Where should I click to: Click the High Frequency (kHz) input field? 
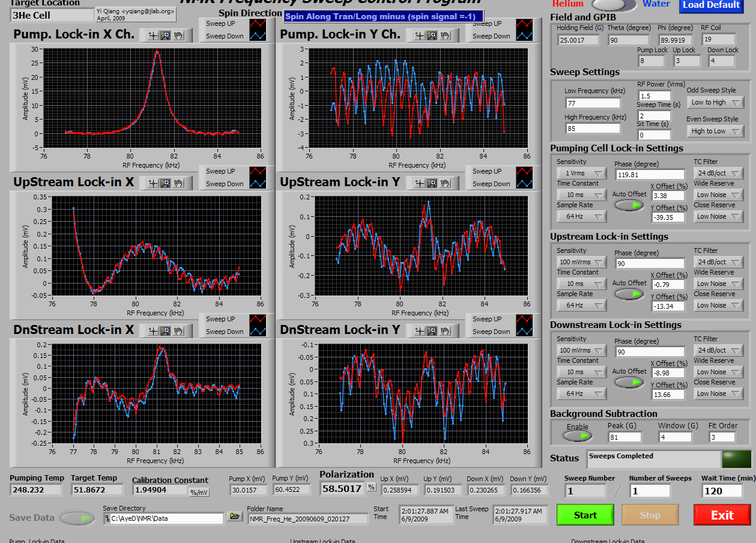click(x=593, y=129)
